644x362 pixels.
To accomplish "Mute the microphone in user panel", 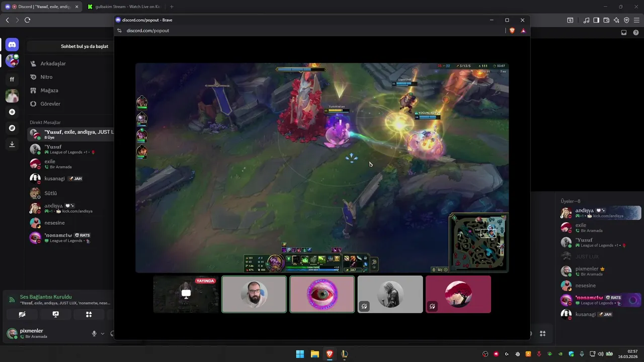I will (94, 333).
